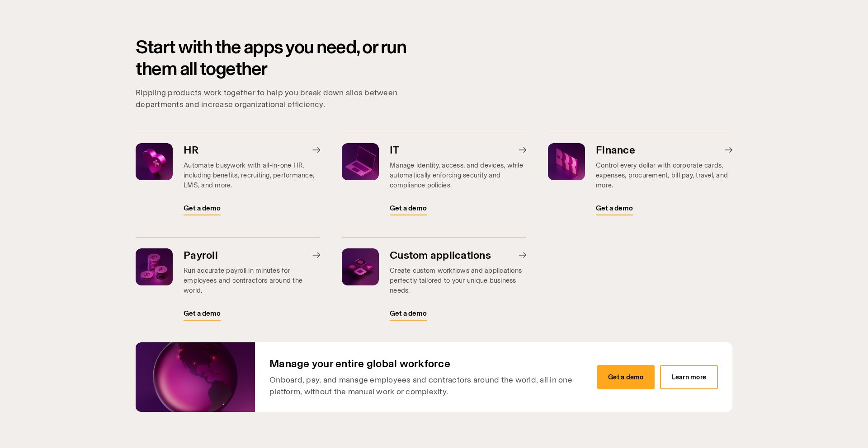
Task: Open the Finance heading link
Action: (615, 150)
